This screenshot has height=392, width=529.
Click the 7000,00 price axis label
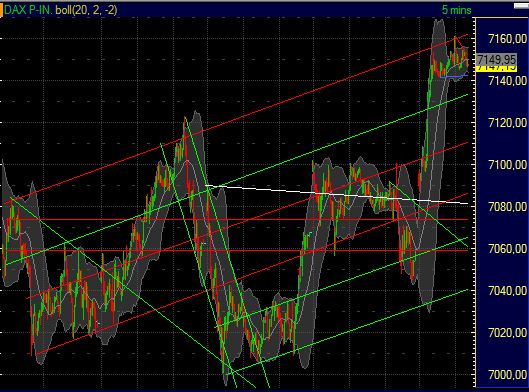[x=507, y=374]
